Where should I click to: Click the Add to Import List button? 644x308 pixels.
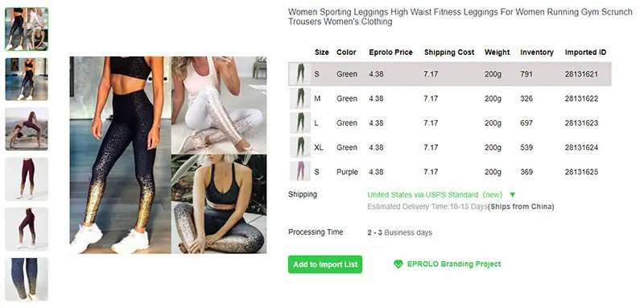point(325,264)
